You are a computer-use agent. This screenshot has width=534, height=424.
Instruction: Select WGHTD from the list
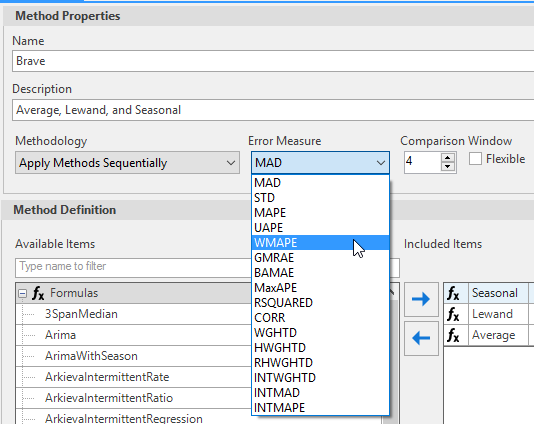point(320,333)
